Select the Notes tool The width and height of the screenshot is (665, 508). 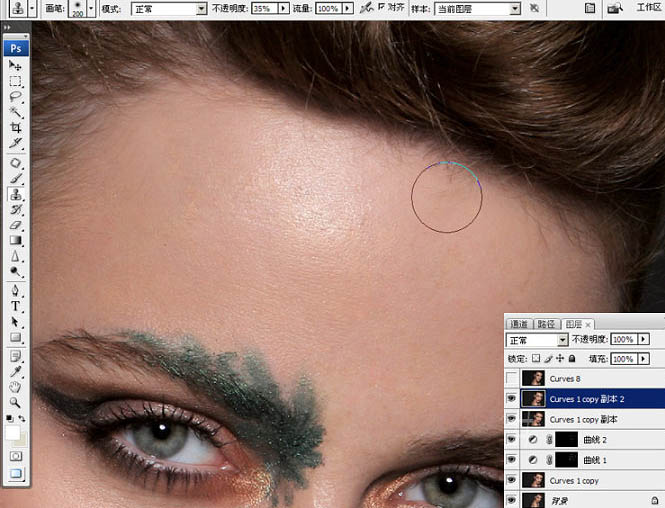point(16,356)
